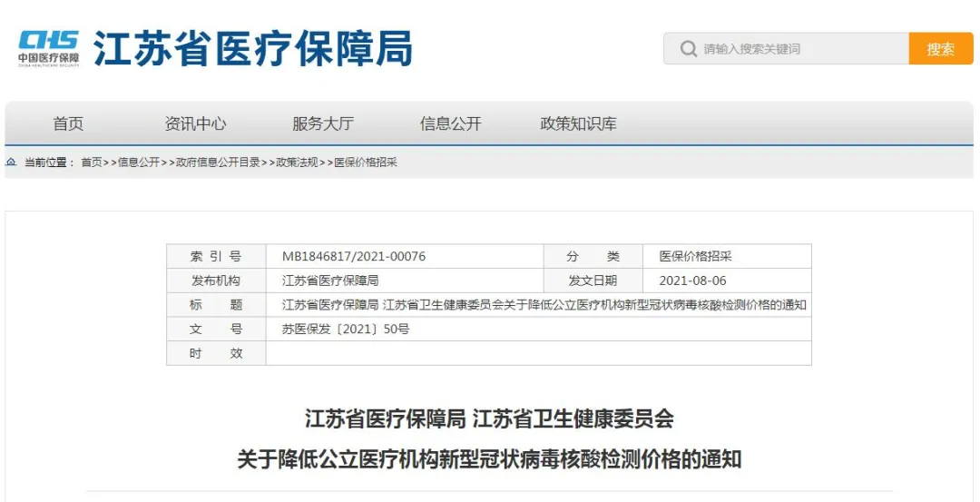Click the date 2021-08-06
Viewport: 980px width, 502px height.
pos(693,281)
